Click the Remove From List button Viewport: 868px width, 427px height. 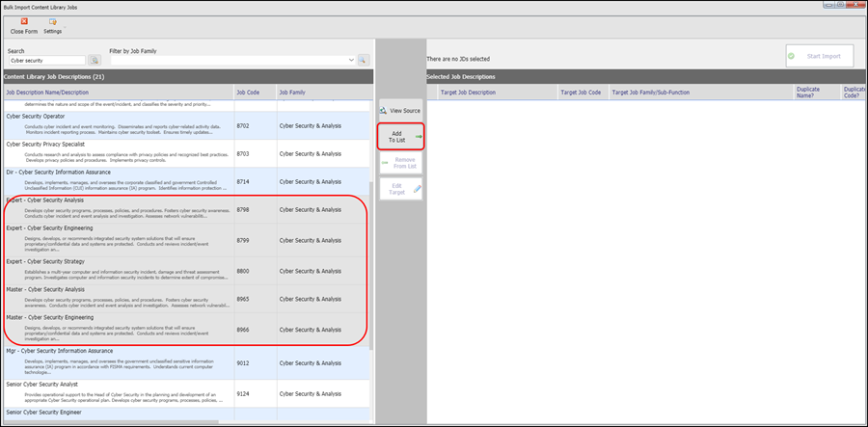coord(401,163)
